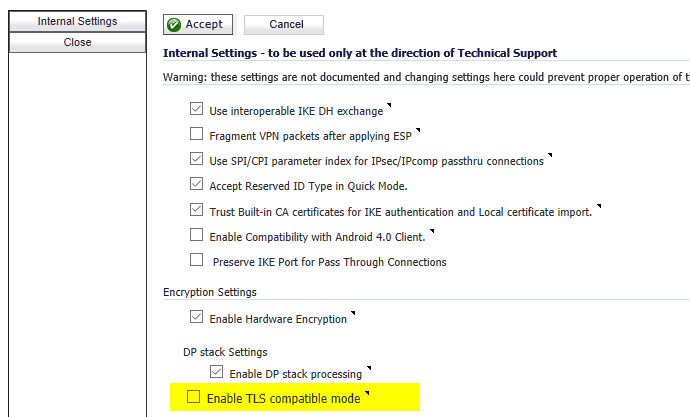Click tooltip triangle after SPI/CPI parameter index label
This screenshot has width=690, height=417.
(x=550, y=155)
